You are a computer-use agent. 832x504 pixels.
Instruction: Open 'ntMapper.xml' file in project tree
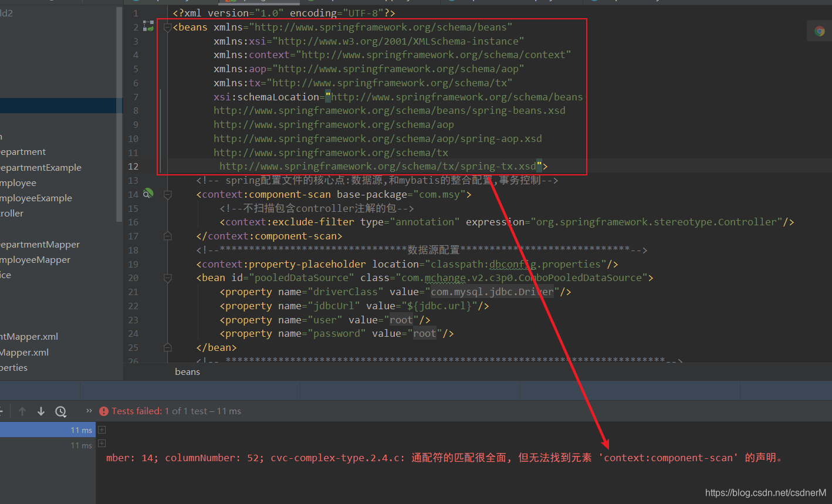click(29, 337)
